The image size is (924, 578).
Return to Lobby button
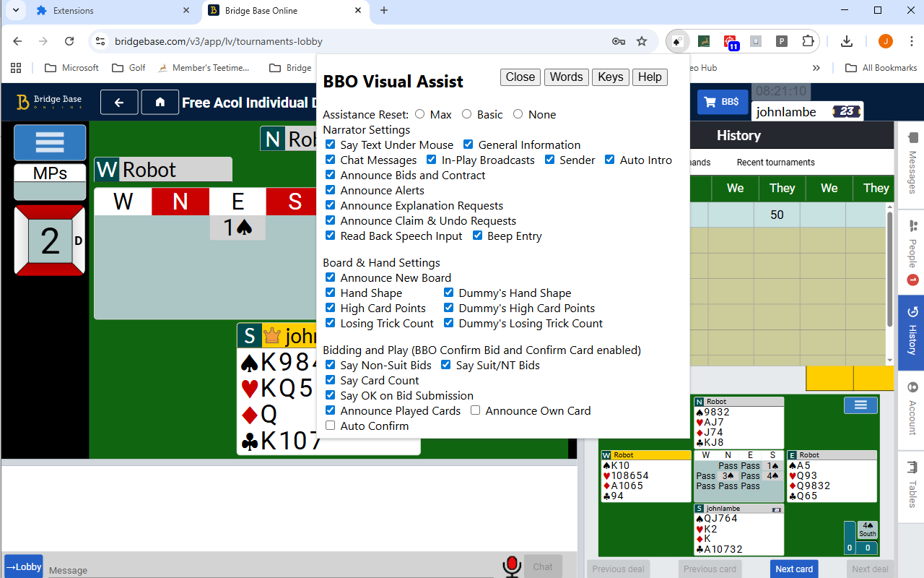(24, 566)
